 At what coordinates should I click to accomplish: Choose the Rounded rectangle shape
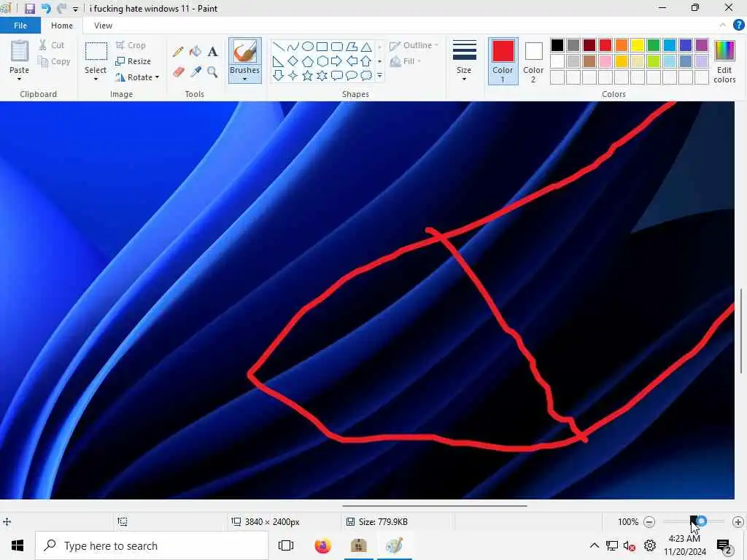pyautogui.click(x=337, y=47)
